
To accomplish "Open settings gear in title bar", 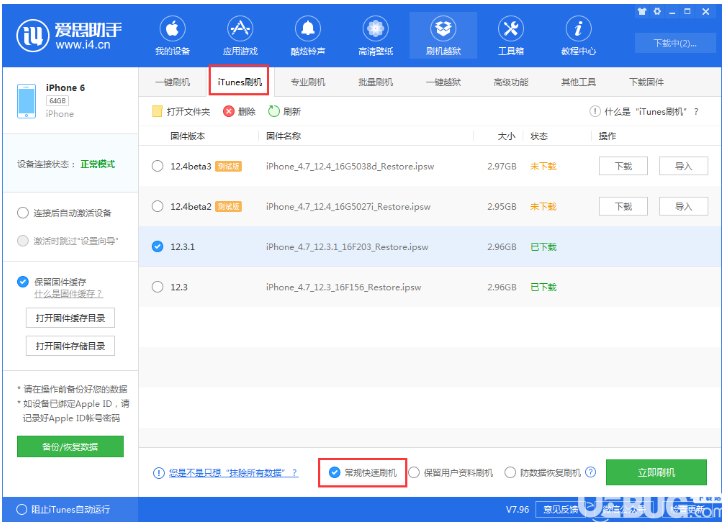I will 657,12.
